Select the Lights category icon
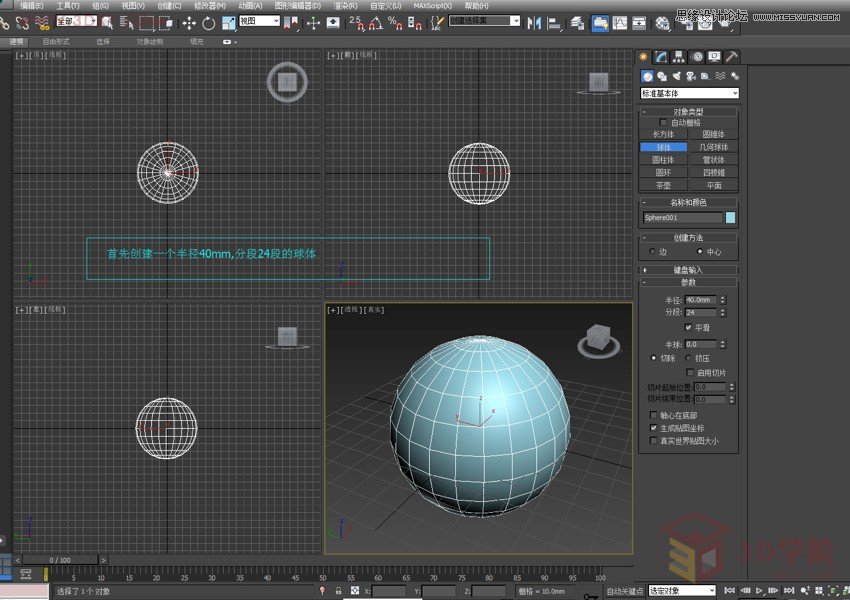The width and height of the screenshot is (850, 600). click(676, 76)
